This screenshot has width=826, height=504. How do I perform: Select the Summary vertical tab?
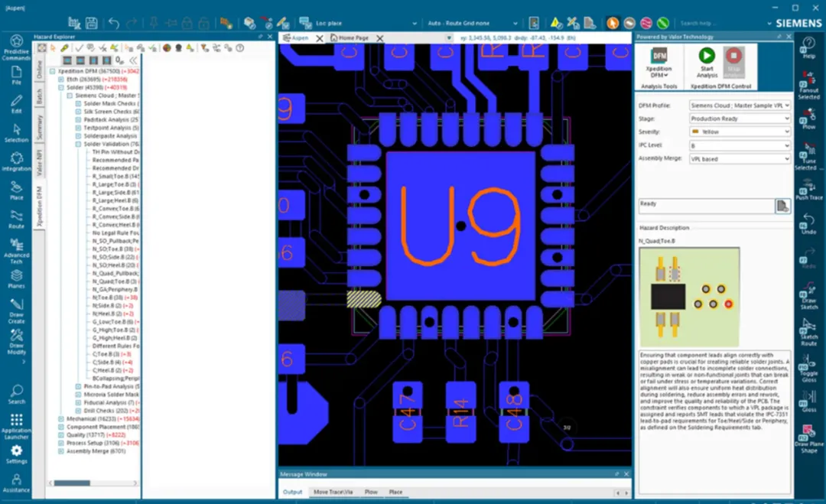(x=40, y=128)
